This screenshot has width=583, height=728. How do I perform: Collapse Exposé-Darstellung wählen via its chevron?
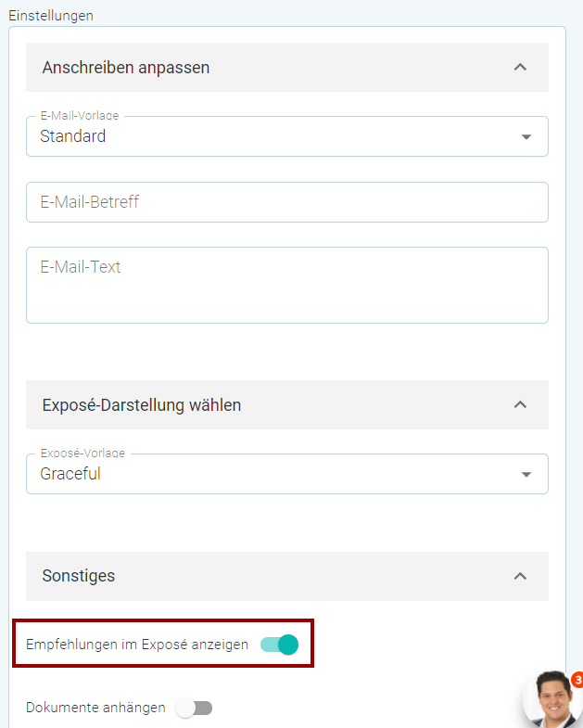tap(520, 405)
